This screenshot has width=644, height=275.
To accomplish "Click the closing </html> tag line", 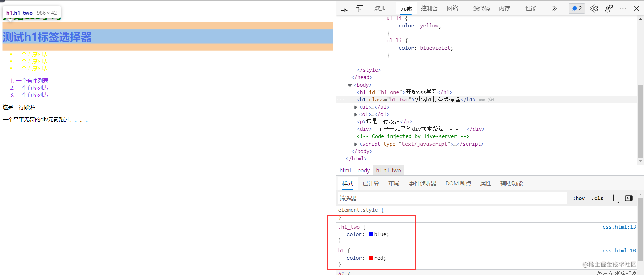I will [x=356, y=159].
